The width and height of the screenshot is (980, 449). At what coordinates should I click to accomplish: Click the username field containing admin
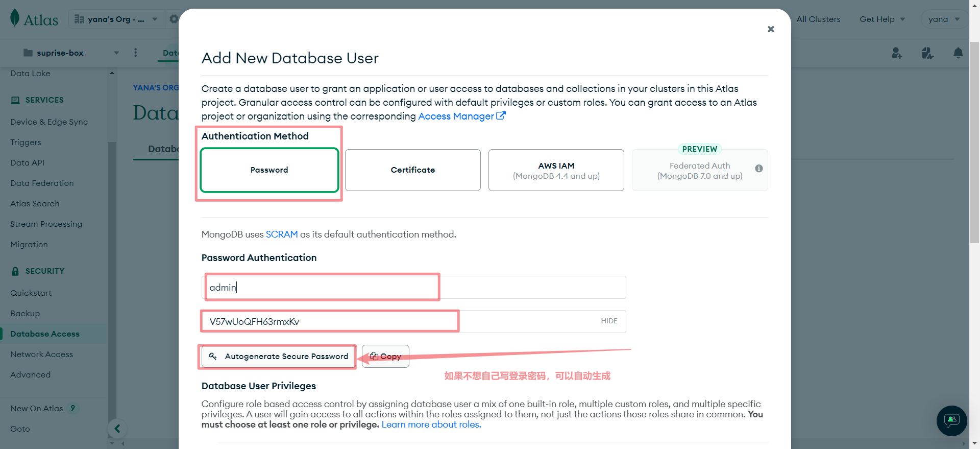(414, 288)
